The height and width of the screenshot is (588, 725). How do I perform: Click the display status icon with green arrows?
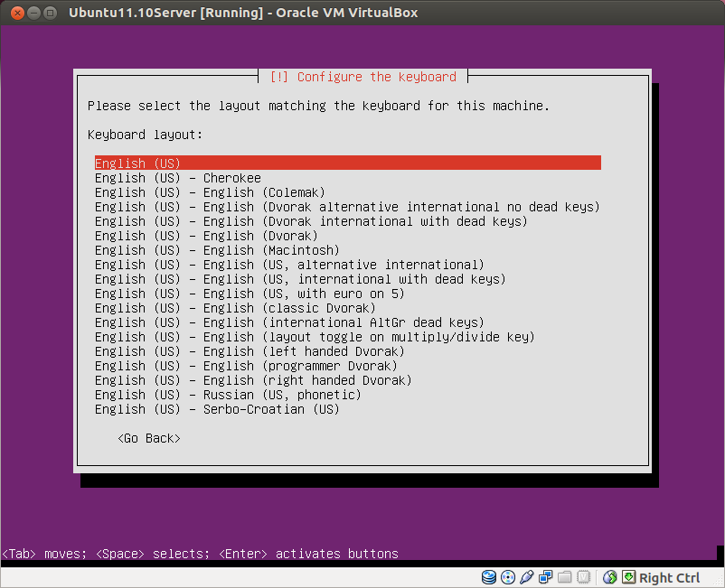tap(609, 577)
